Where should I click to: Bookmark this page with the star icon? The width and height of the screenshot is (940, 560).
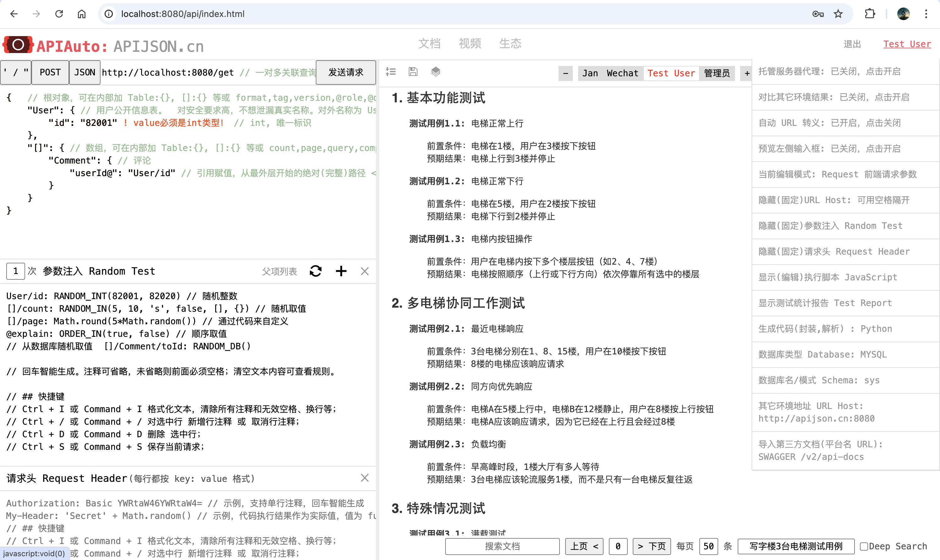(839, 14)
